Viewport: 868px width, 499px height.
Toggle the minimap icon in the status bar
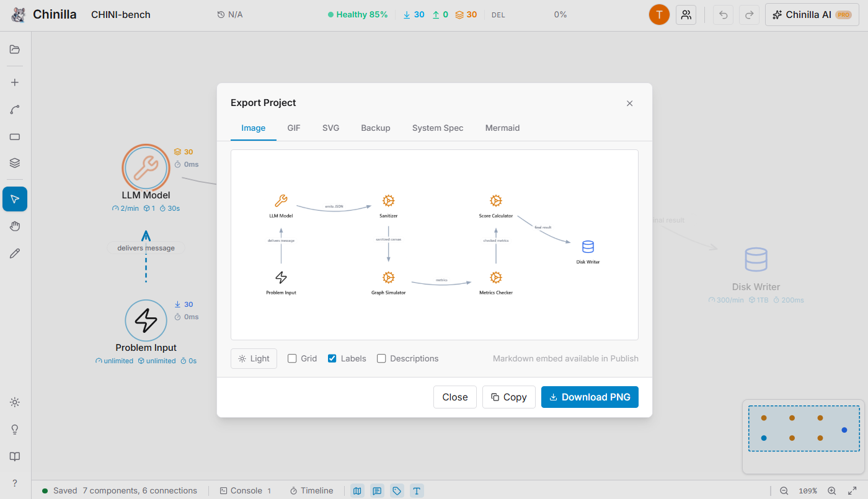click(x=357, y=490)
